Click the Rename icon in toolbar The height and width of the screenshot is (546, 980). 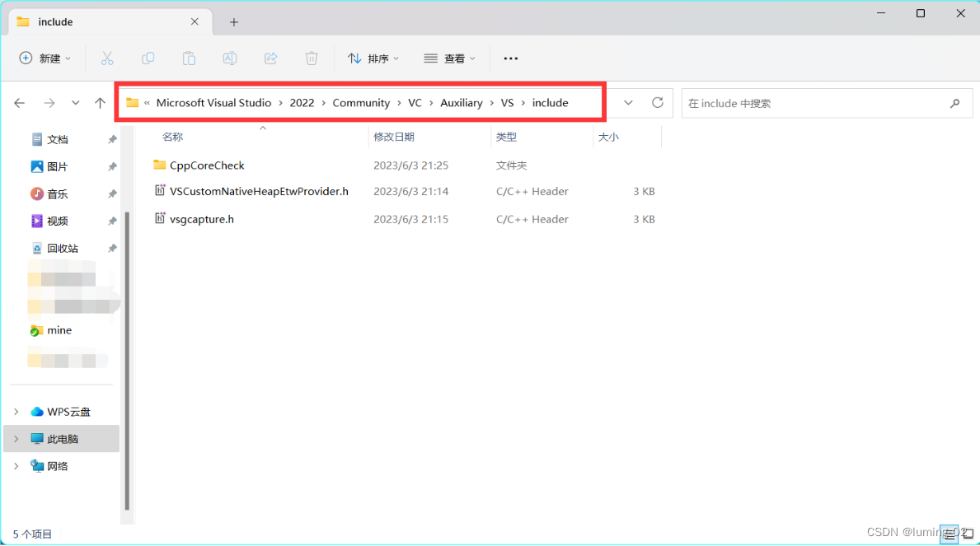click(x=229, y=58)
